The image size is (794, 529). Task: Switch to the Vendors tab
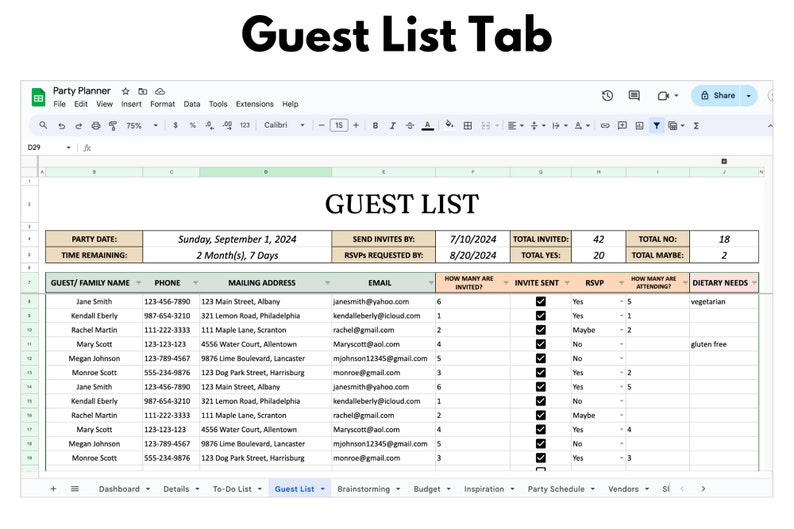coord(623,489)
